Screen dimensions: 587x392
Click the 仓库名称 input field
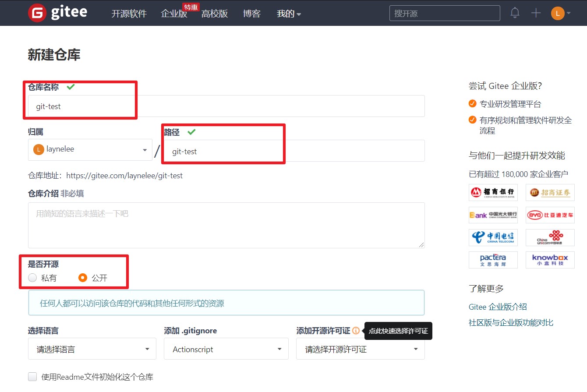226,106
